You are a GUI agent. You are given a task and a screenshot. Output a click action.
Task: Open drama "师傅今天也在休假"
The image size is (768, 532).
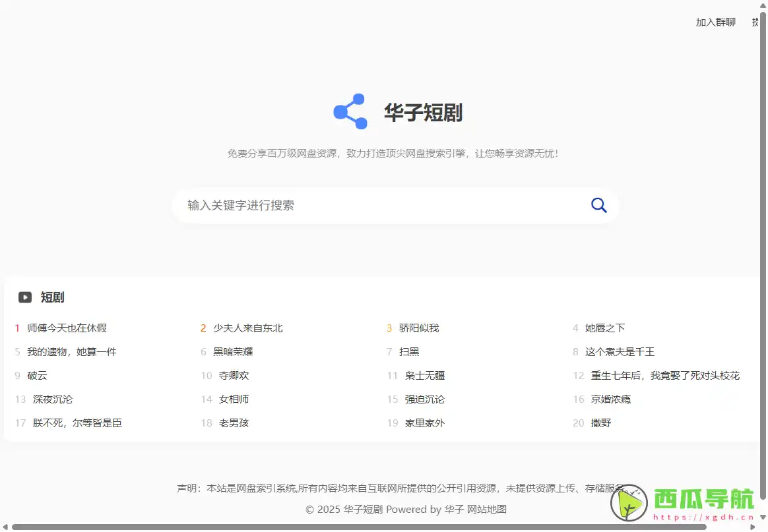pos(67,328)
